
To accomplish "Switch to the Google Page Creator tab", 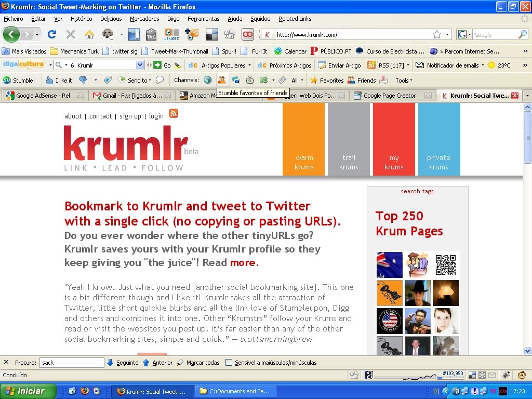I will point(392,96).
